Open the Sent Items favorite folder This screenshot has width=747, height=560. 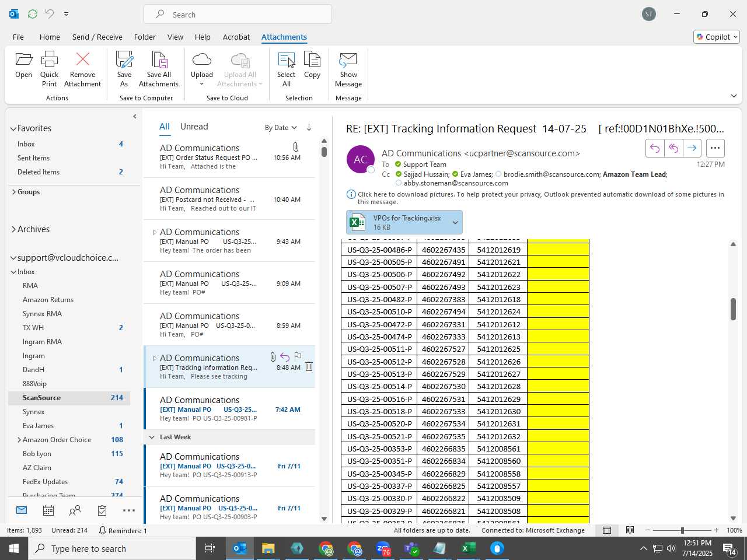[x=33, y=158]
